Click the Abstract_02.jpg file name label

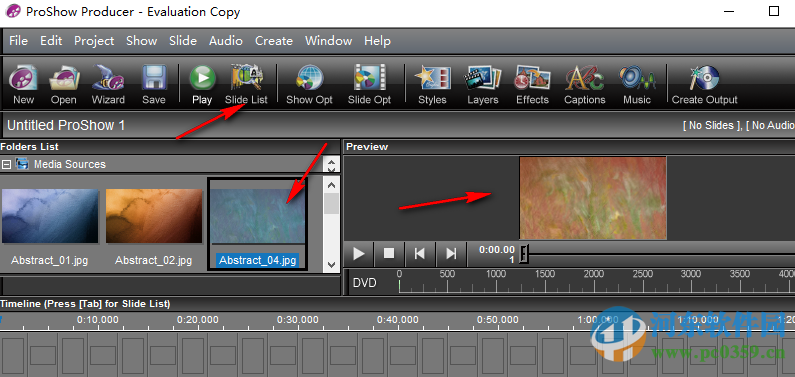click(x=154, y=260)
